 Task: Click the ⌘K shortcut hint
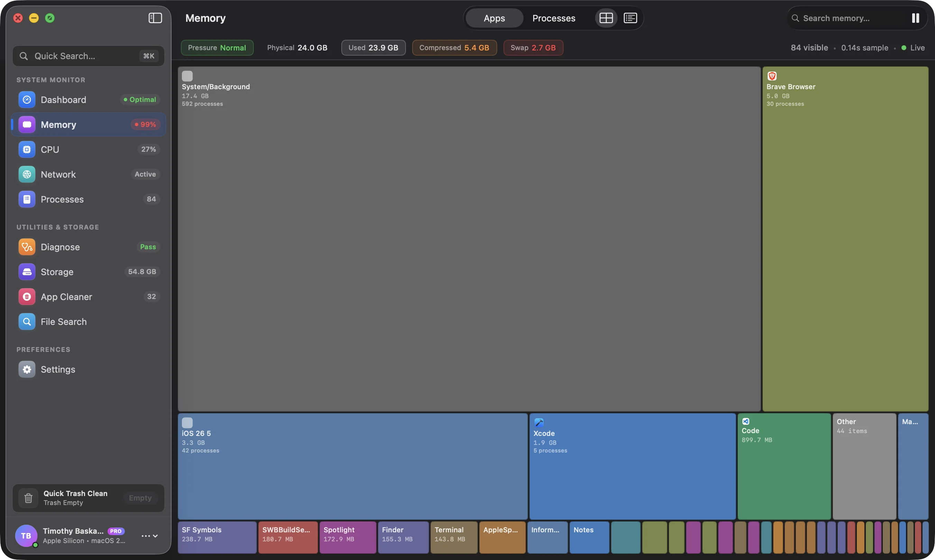tap(149, 56)
